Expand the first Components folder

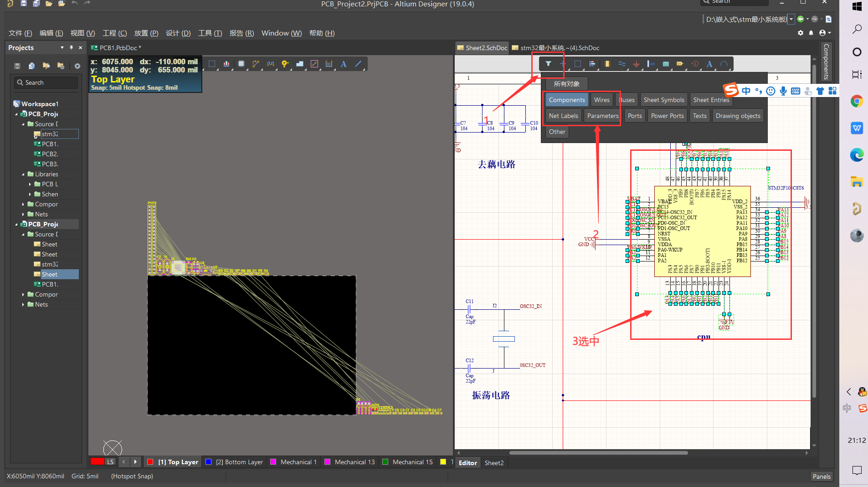click(23, 204)
